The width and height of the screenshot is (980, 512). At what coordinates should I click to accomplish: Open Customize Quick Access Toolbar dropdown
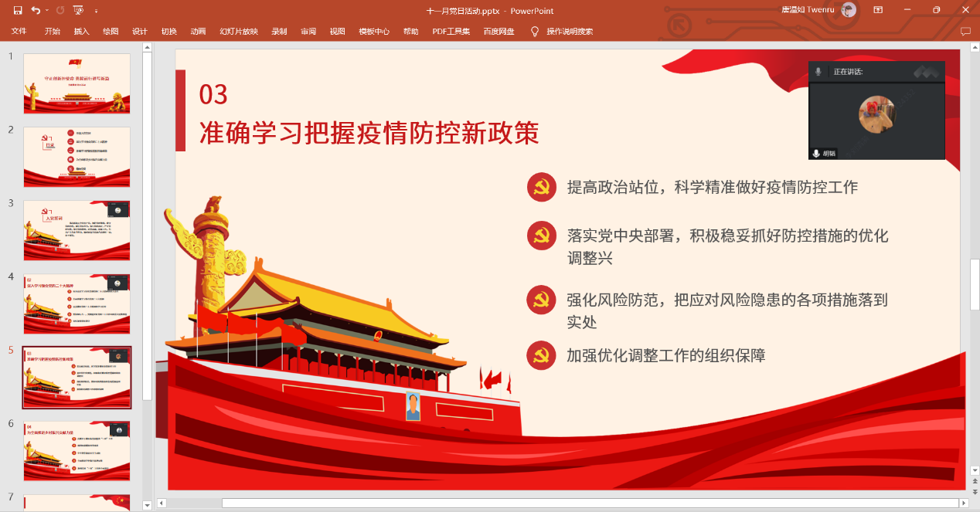click(x=96, y=11)
